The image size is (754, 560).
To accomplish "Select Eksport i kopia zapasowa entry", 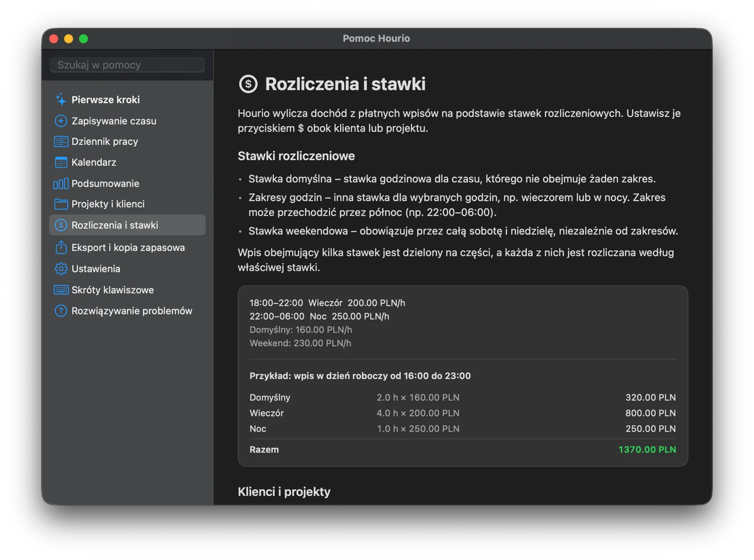I will click(x=127, y=247).
